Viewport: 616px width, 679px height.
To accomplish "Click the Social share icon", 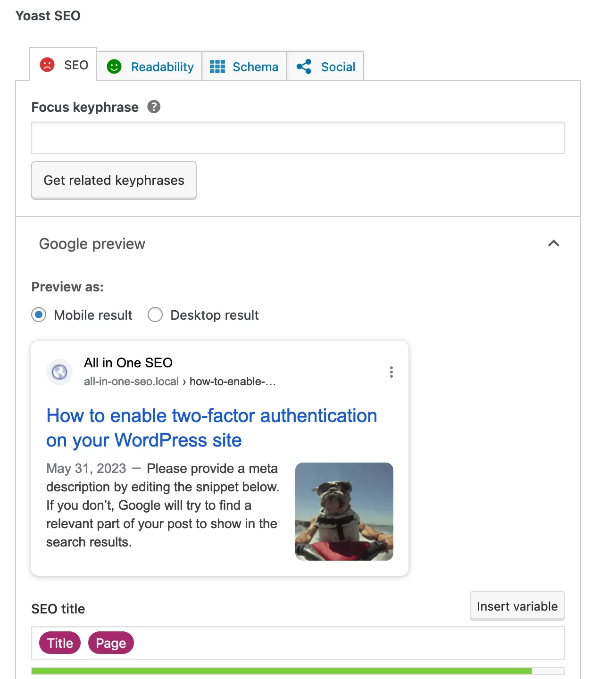I will (x=304, y=66).
